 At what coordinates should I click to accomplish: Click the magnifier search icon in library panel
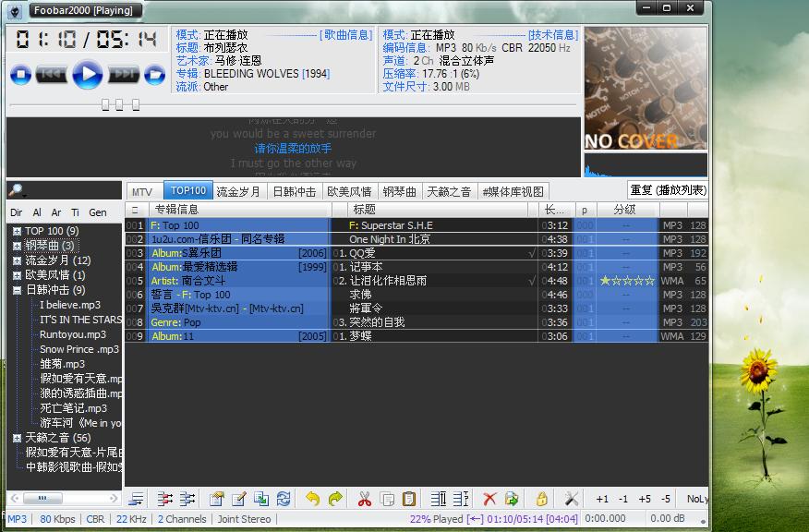16,190
